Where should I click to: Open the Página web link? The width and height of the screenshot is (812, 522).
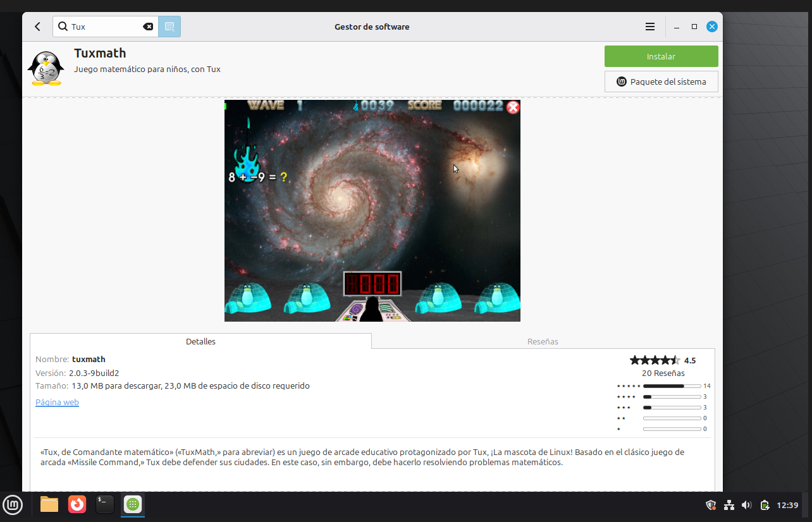point(57,402)
